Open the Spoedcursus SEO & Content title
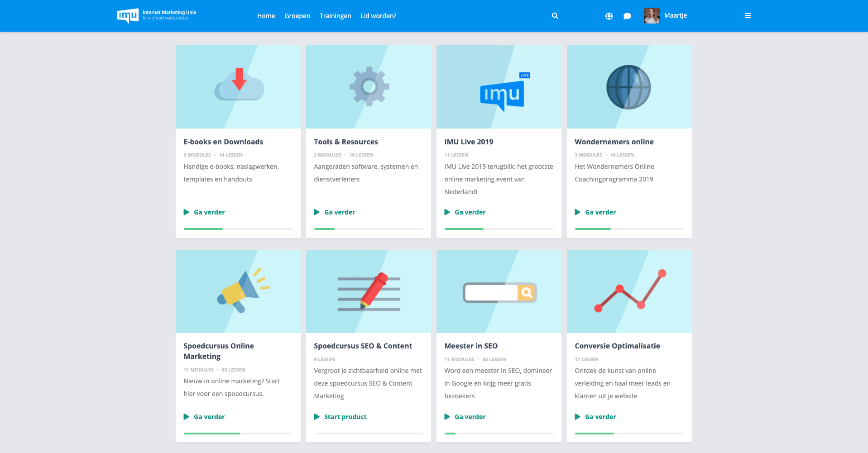The width and height of the screenshot is (868, 453). pos(363,346)
